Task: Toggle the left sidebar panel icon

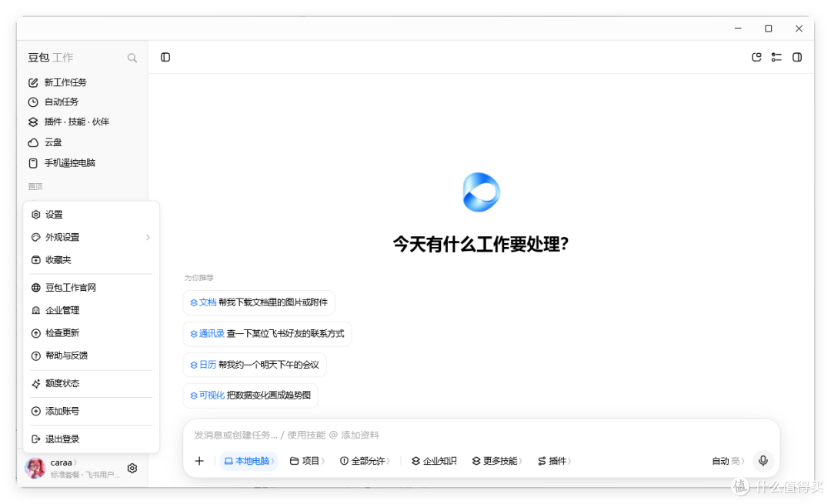Action: coord(165,57)
